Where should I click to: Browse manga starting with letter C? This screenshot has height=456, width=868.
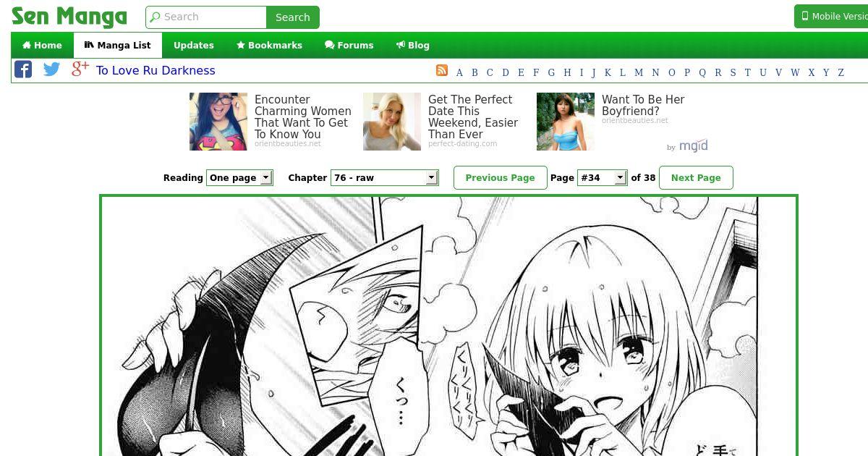[x=490, y=72]
